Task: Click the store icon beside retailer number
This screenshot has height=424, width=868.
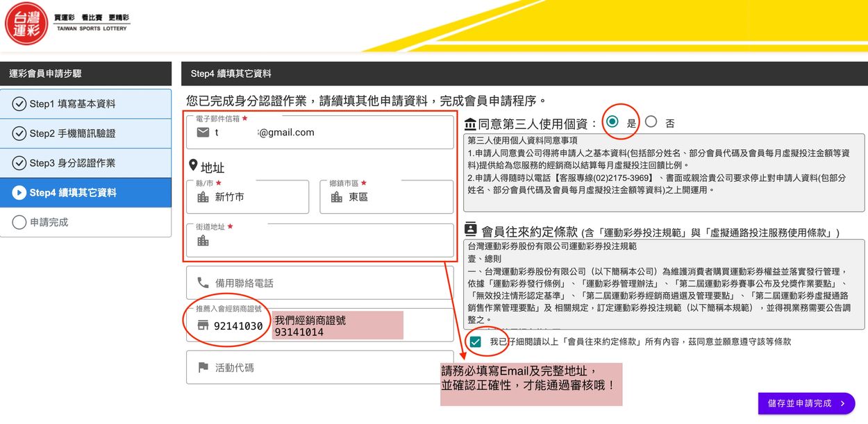Action: [x=203, y=325]
